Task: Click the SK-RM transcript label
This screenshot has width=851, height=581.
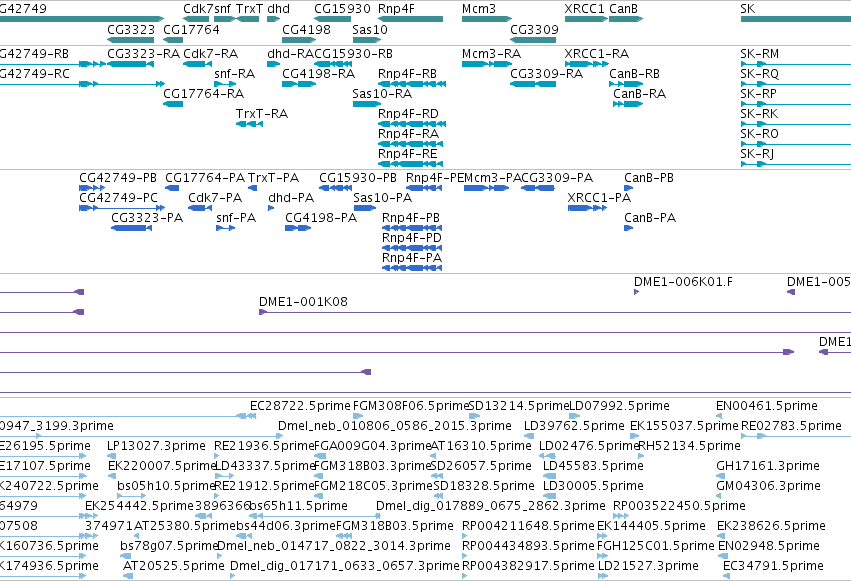Action: pyautogui.click(x=759, y=54)
